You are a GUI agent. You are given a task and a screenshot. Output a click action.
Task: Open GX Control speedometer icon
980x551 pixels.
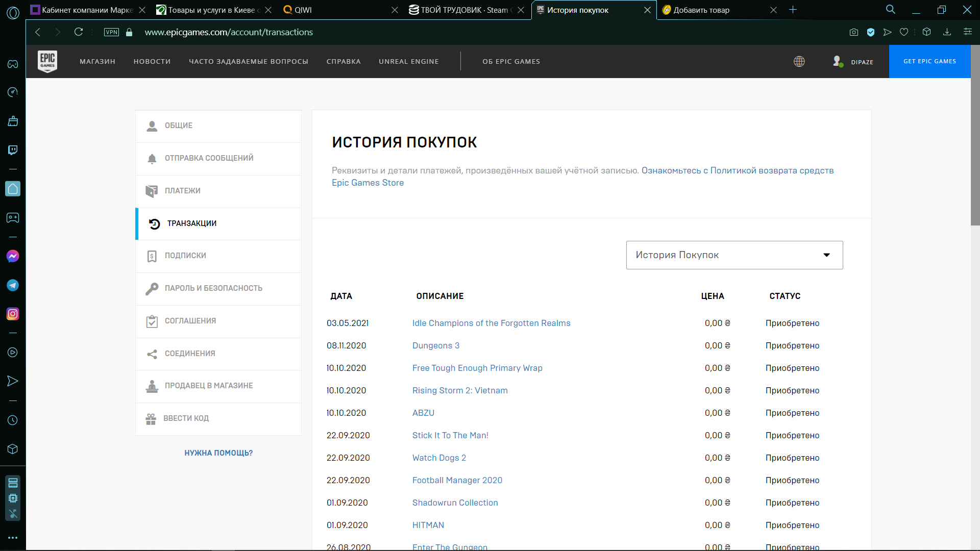(13, 92)
